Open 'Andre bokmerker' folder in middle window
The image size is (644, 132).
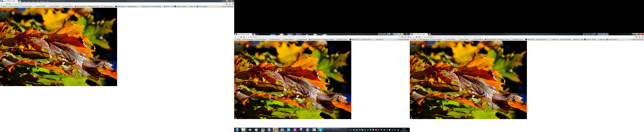[x=403, y=40]
